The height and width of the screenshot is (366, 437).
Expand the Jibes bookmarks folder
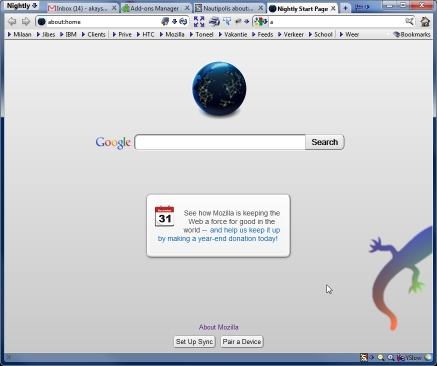46,34
